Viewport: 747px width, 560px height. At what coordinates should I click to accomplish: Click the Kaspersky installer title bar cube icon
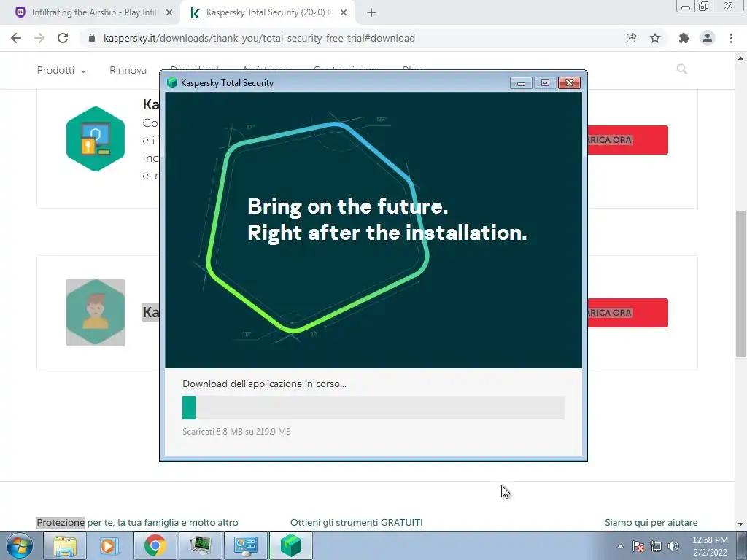coord(172,83)
